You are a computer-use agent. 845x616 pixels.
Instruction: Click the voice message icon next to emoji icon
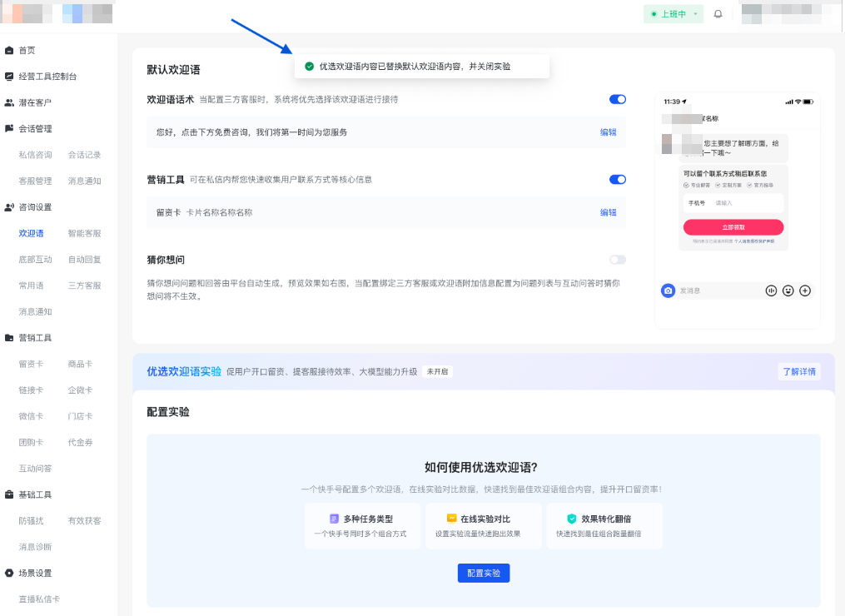(x=771, y=291)
